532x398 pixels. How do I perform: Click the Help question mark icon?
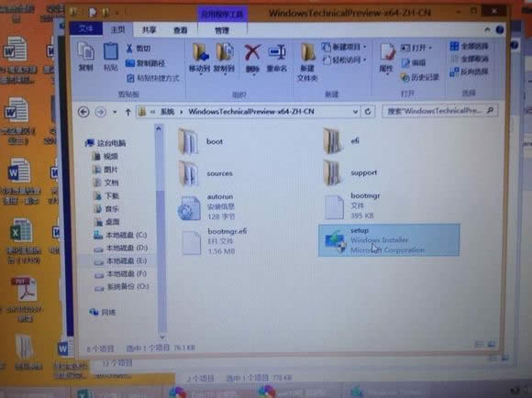pos(500,30)
